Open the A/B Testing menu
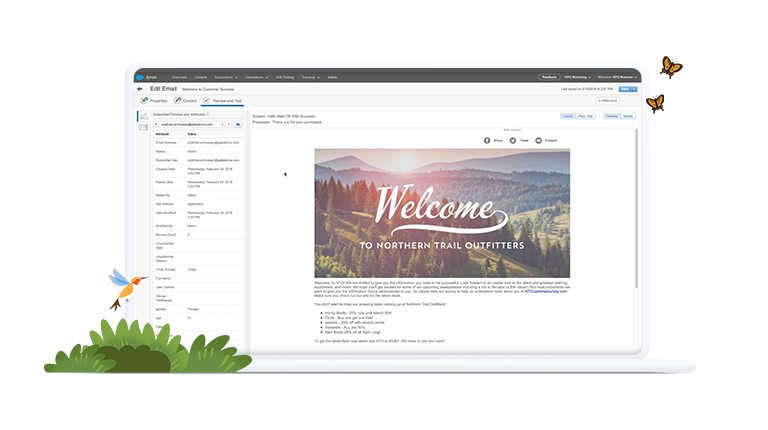The width and height of the screenshot is (768, 430). pyautogui.click(x=286, y=76)
